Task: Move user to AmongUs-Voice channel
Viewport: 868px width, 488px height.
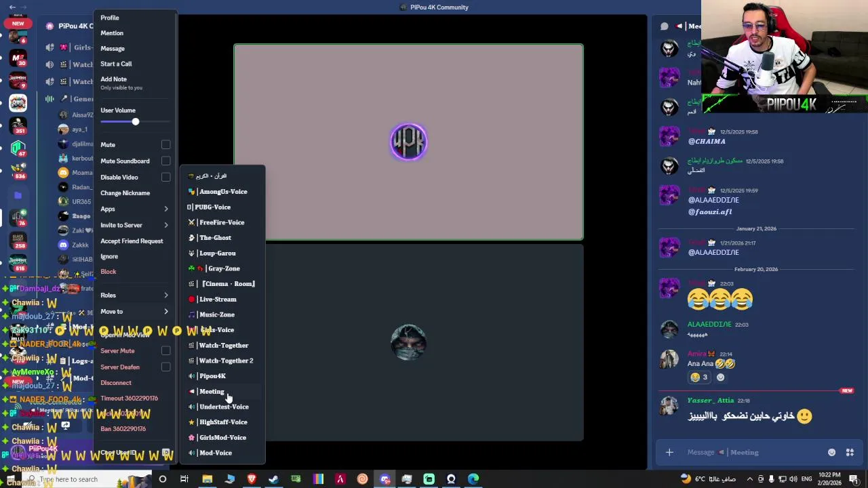Action: [x=222, y=192]
